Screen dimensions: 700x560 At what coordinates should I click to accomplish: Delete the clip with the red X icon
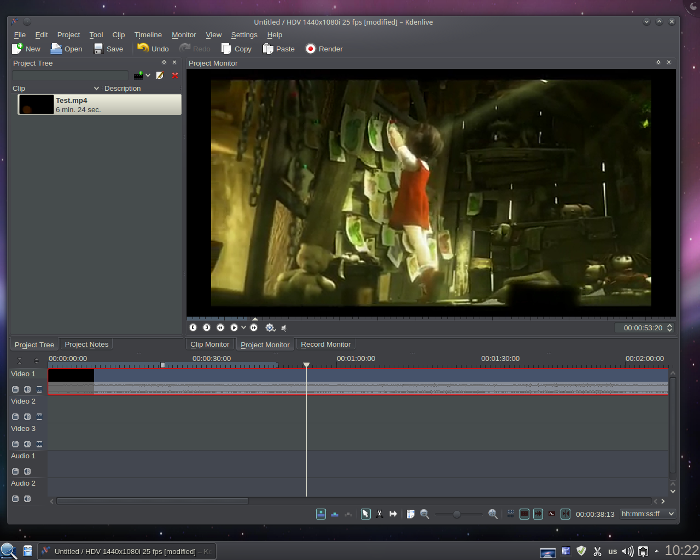pos(175,75)
